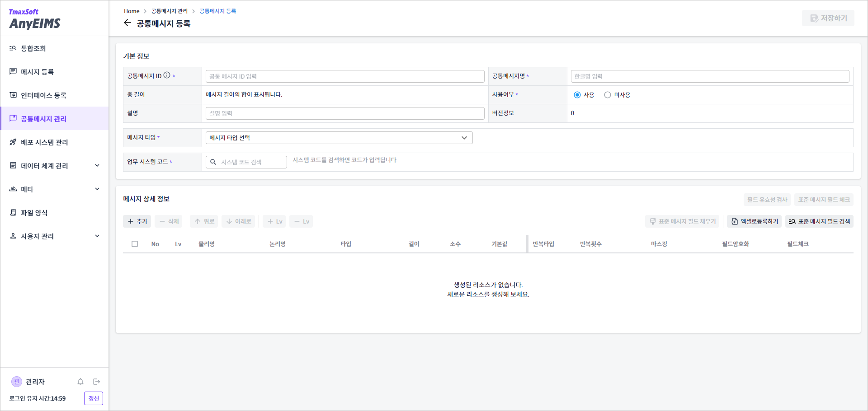Screen dimensions: 868x411
Task: Open 공통메시지 관리 menu
Action: [x=54, y=118]
